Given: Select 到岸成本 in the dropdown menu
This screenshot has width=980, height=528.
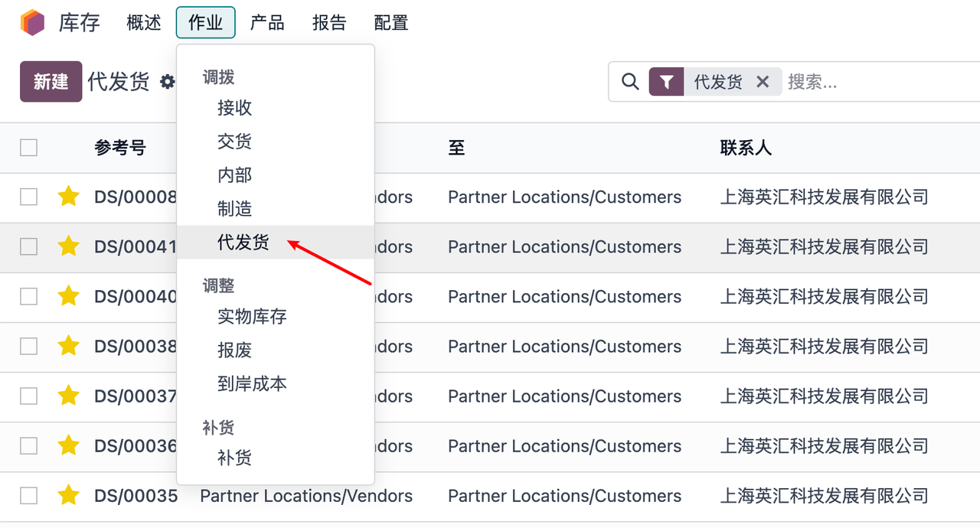Looking at the screenshot, I should coord(252,383).
